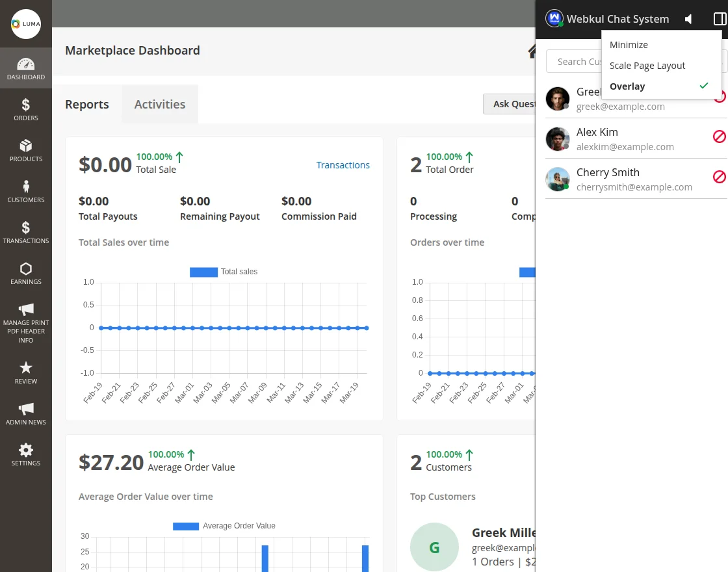Viewport: 728px width, 572px height.
Task: Open the Transactions link in Total Sale card
Action: (343, 165)
